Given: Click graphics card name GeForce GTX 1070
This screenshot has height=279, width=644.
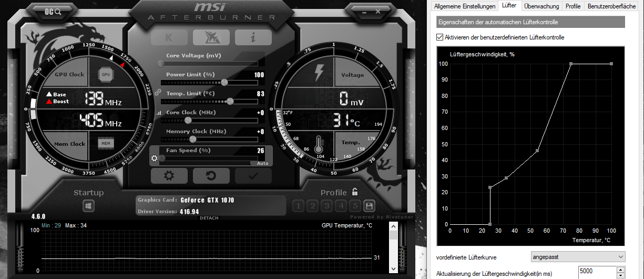Looking at the screenshot, I should [207, 200].
